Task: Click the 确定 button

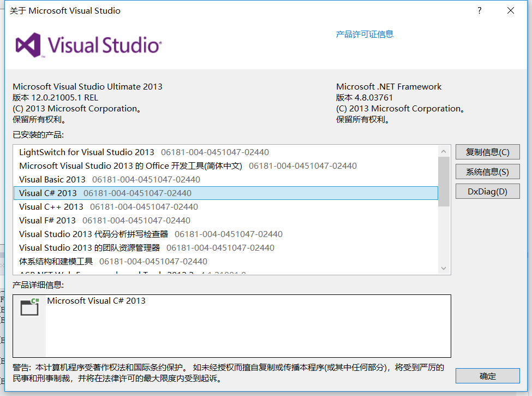Action: click(487, 376)
